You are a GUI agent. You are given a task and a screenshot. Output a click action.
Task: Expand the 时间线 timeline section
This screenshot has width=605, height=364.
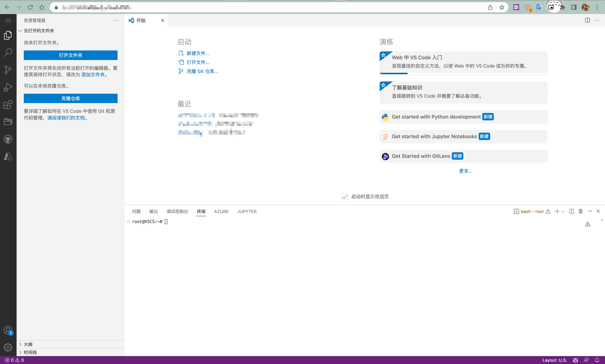[30, 352]
